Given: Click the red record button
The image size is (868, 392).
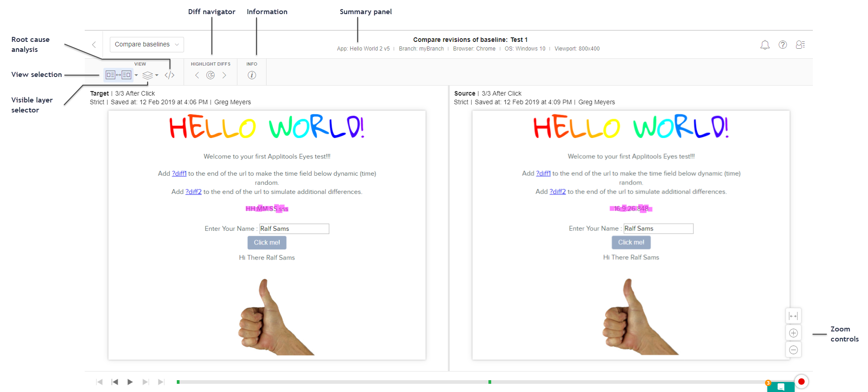Looking at the screenshot, I should (x=801, y=382).
